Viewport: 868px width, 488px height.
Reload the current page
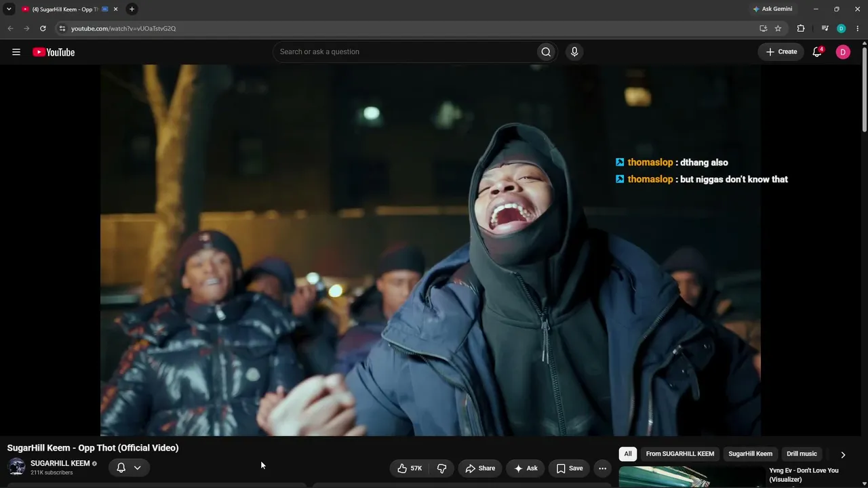43,28
